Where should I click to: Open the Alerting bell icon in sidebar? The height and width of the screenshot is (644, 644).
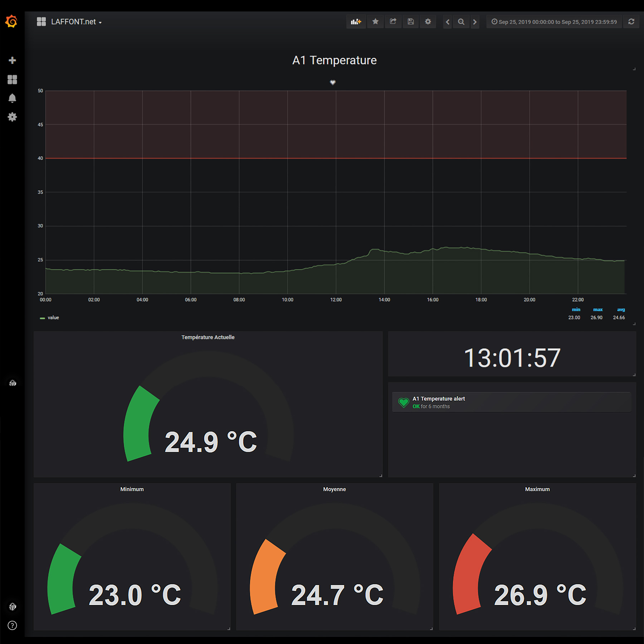[x=12, y=98]
